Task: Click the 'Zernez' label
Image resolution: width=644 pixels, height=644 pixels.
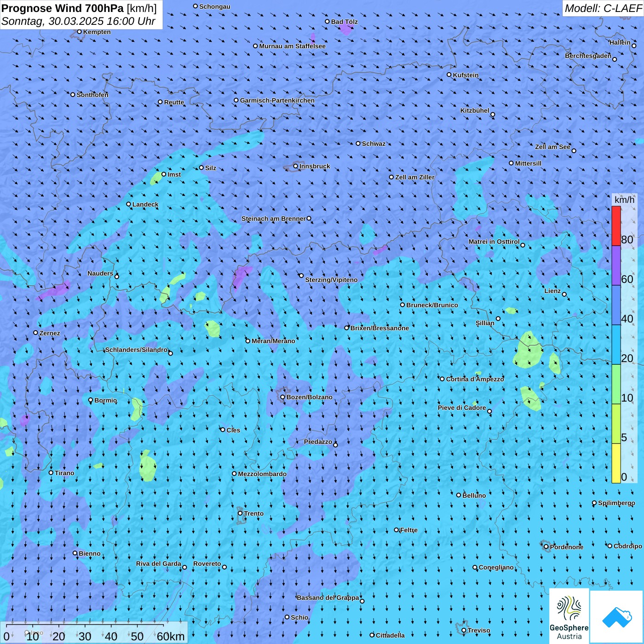Action: (x=50, y=333)
